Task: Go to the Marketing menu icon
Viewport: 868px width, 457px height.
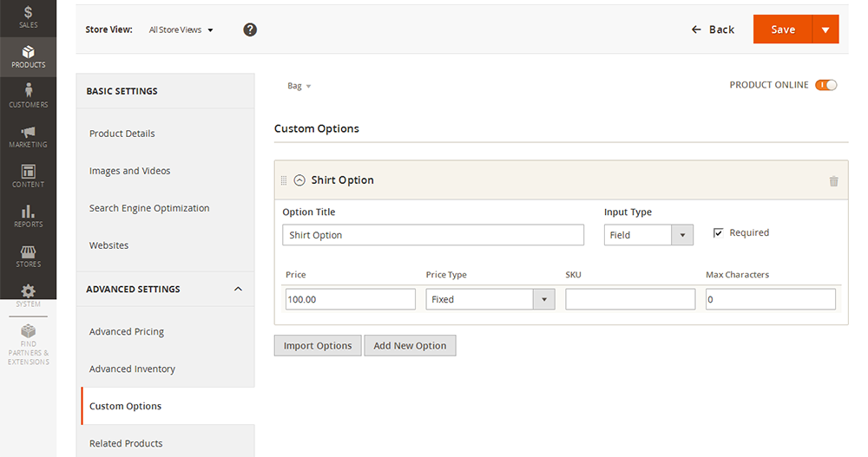Action: tap(28, 136)
